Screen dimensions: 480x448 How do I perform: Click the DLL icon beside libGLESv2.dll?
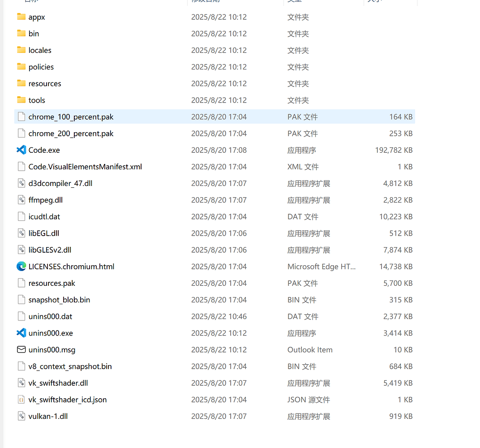click(21, 250)
